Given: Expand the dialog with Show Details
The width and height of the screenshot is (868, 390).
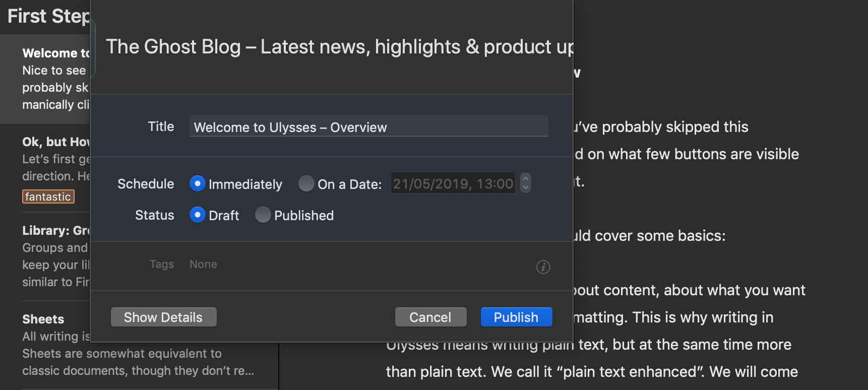Looking at the screenshot, I should pyautogui.click(x=163, y=317).
